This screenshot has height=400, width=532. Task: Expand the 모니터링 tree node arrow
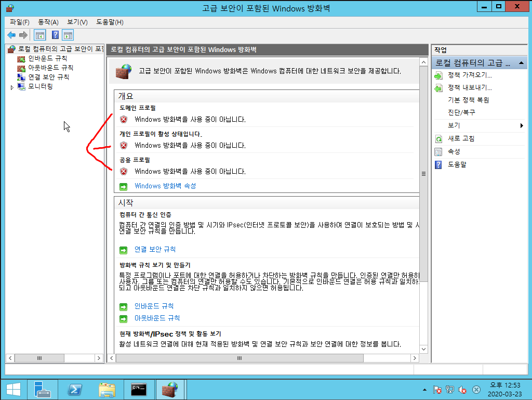[12, 87]
